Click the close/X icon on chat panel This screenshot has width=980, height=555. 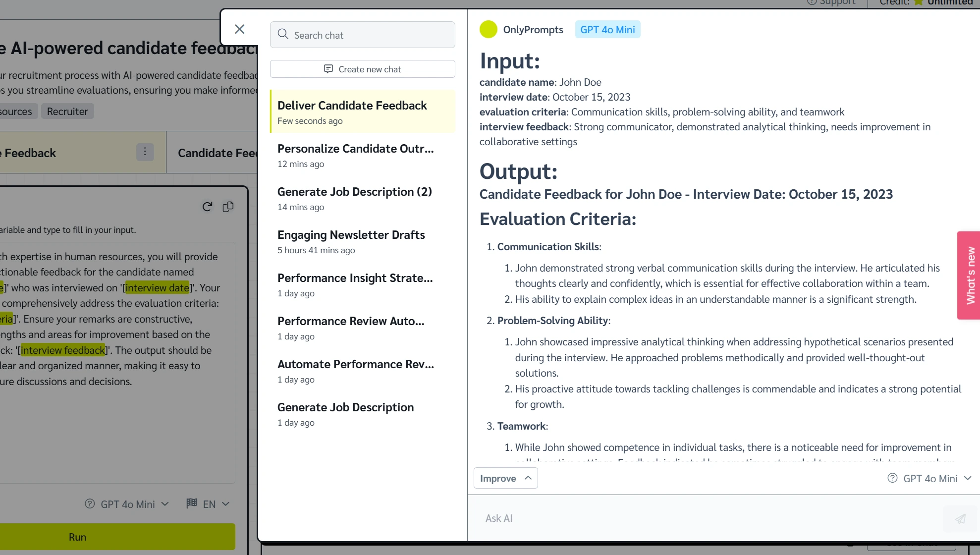click(240, 29)
